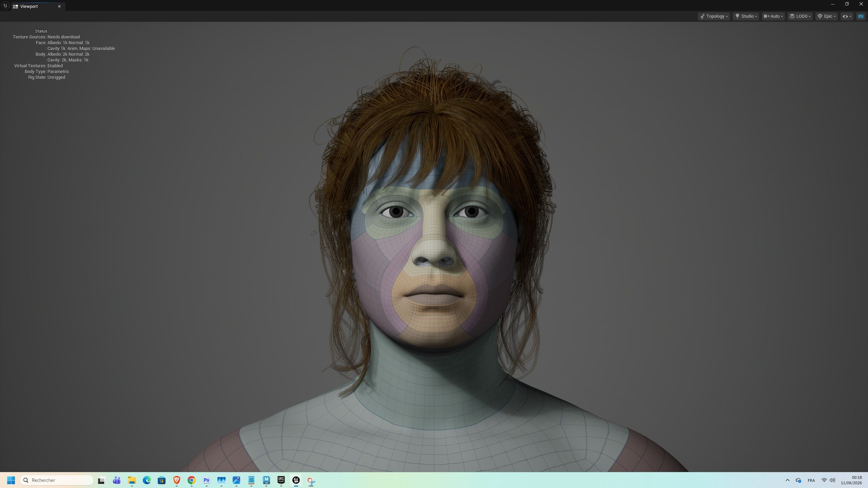Open File Explorer from taskbar

point(132,480)
